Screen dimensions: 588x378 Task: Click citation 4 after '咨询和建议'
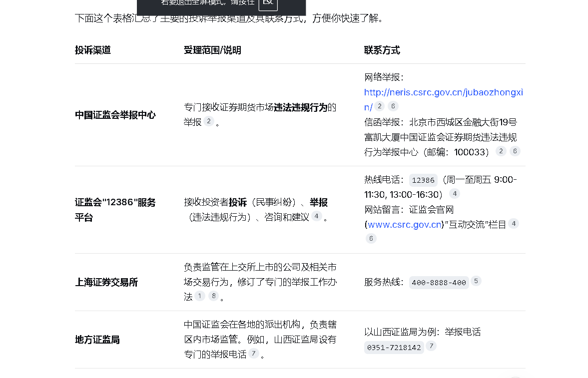317,216
